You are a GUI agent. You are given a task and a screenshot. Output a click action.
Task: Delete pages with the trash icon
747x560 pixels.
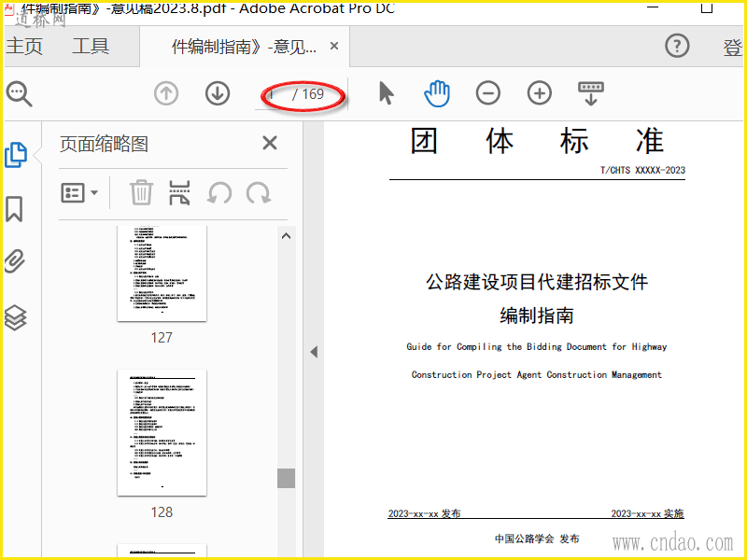tap(142, 192)
